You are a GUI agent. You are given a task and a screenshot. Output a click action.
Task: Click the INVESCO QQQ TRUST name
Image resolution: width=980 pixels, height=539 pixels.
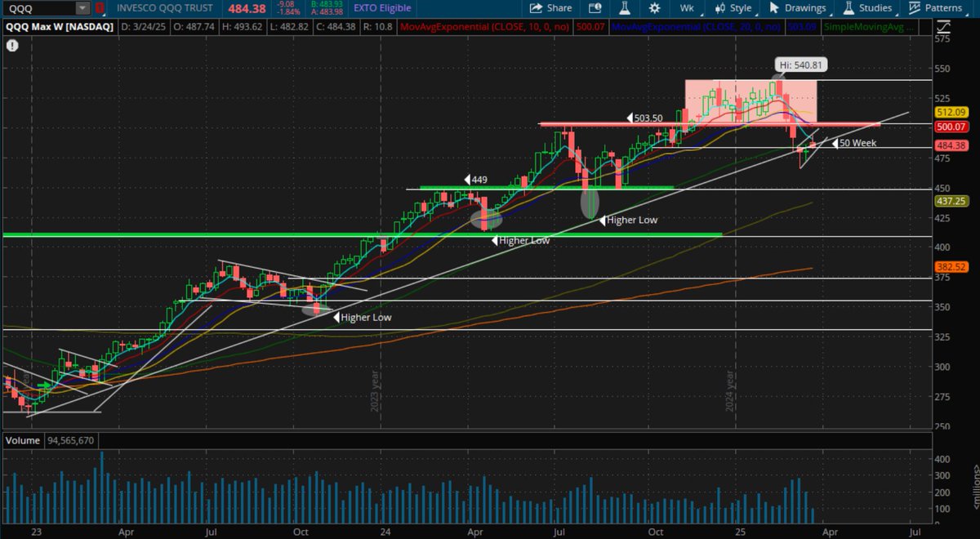(164, 8)
